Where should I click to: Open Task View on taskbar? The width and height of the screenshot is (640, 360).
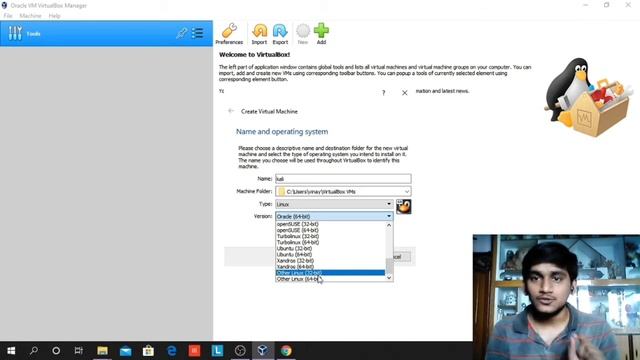click(x=79, y=351)
